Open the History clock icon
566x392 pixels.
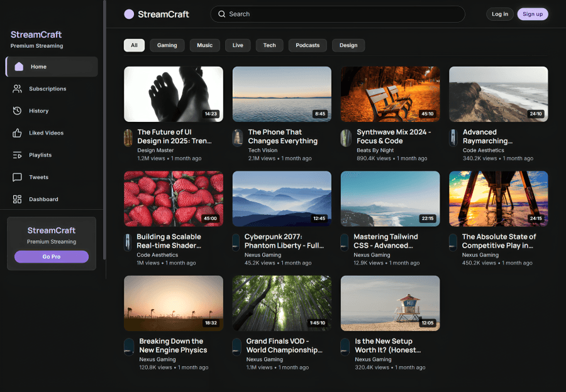pyautogui.click(x=17, y=111)
